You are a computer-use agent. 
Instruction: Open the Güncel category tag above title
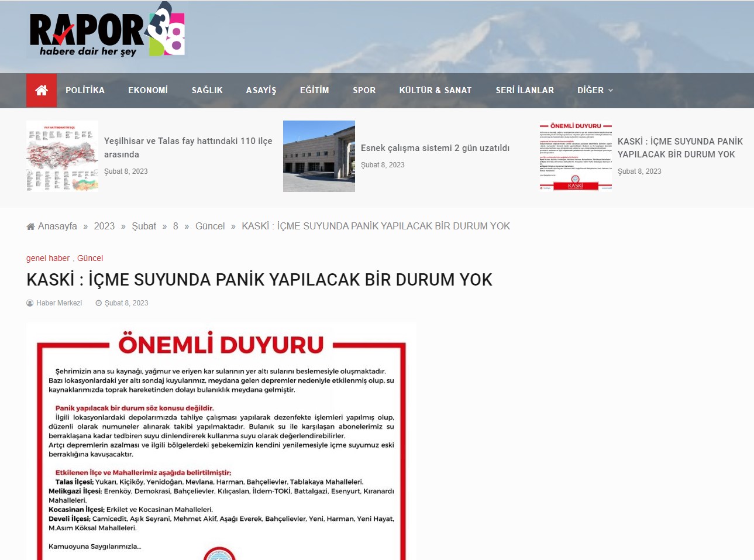tap(90, 258)
